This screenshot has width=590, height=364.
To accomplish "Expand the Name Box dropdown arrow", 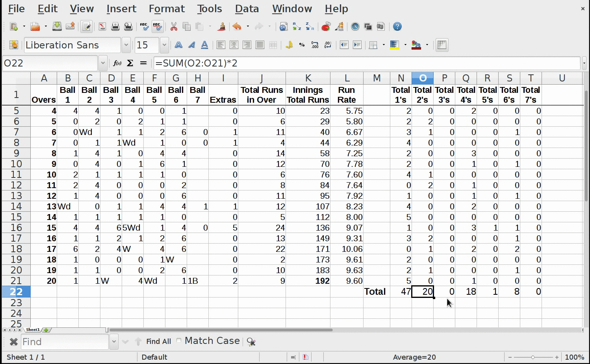I will (103, 63).
